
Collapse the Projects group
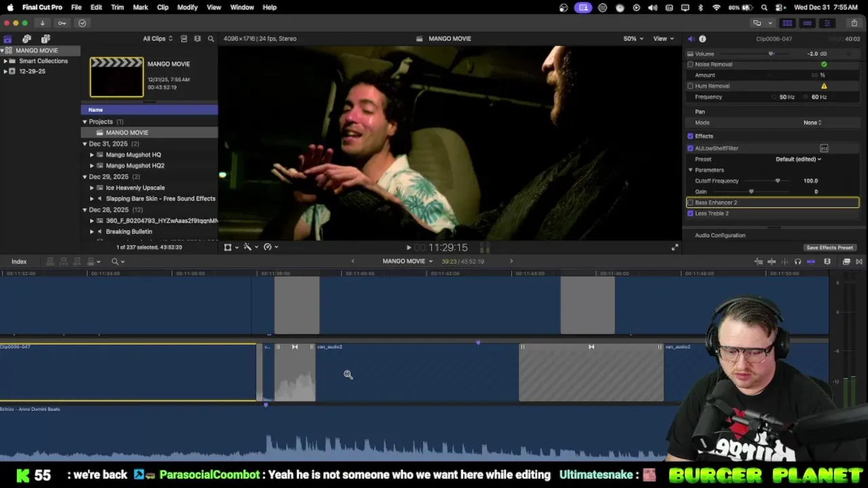[x=85, y=122]
